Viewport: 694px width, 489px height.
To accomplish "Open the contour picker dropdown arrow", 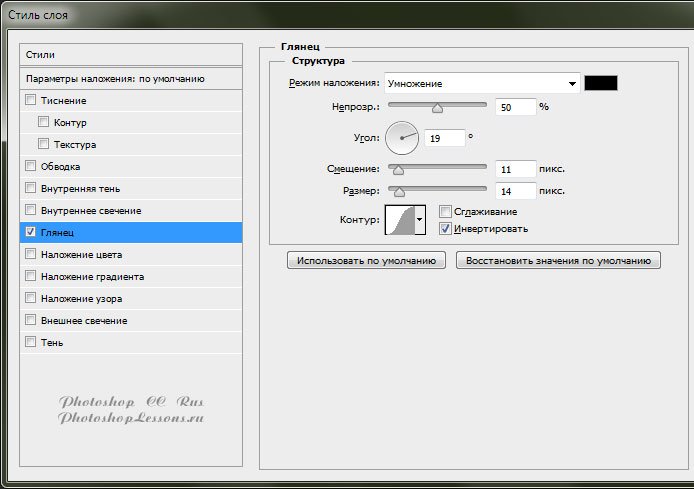I will (420, 219).
